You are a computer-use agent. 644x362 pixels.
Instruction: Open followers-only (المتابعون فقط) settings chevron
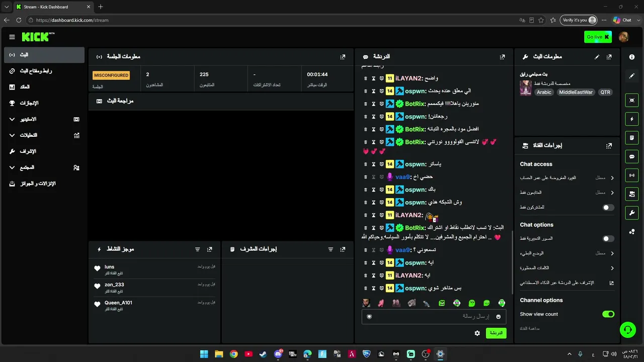(x=612, y=193)
